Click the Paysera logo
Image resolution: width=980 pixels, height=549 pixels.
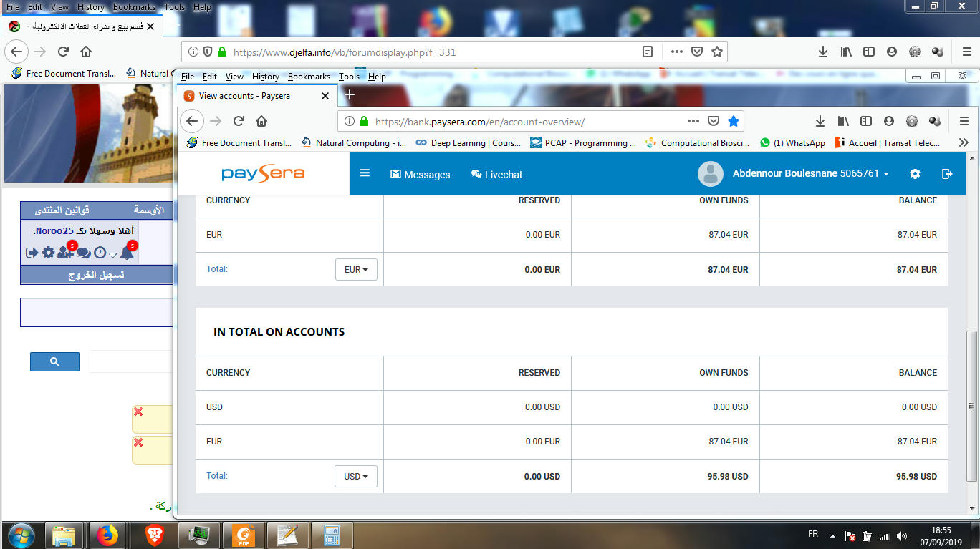click(263, 174)
